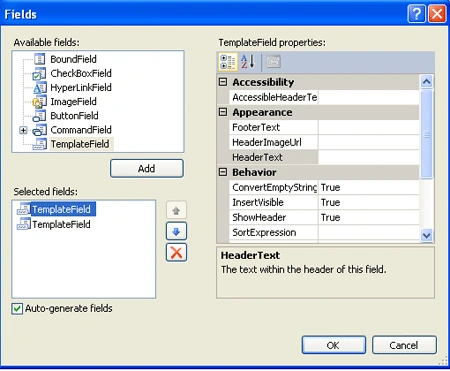Image resolution: width=450 pixels, height=371 pixels.
Task: Click the CommandField icon
Action: [39, 130]
